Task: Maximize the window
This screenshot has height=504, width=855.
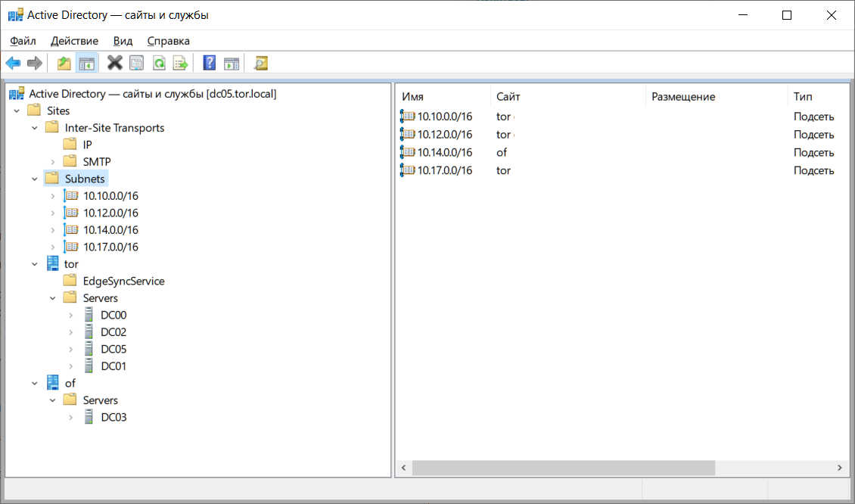Action: [x=787, y=15]
